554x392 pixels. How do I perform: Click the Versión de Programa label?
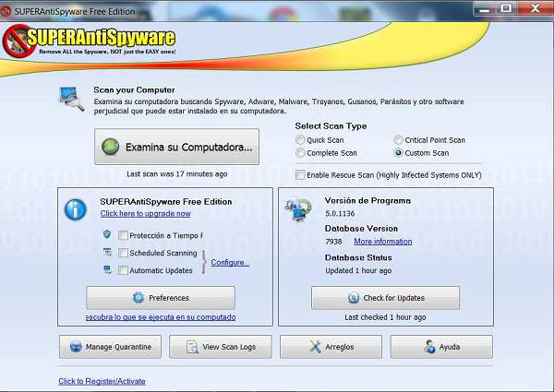click(367, 200)
